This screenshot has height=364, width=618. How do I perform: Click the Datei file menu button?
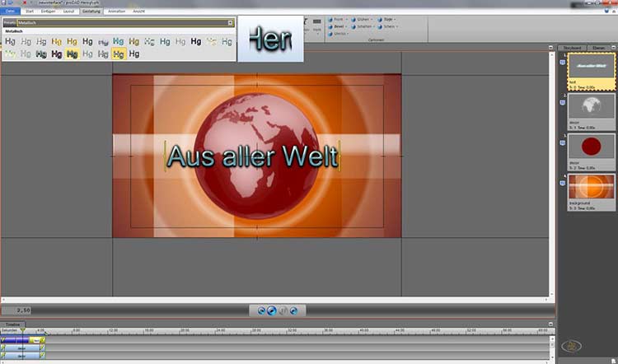pos(10,12)
